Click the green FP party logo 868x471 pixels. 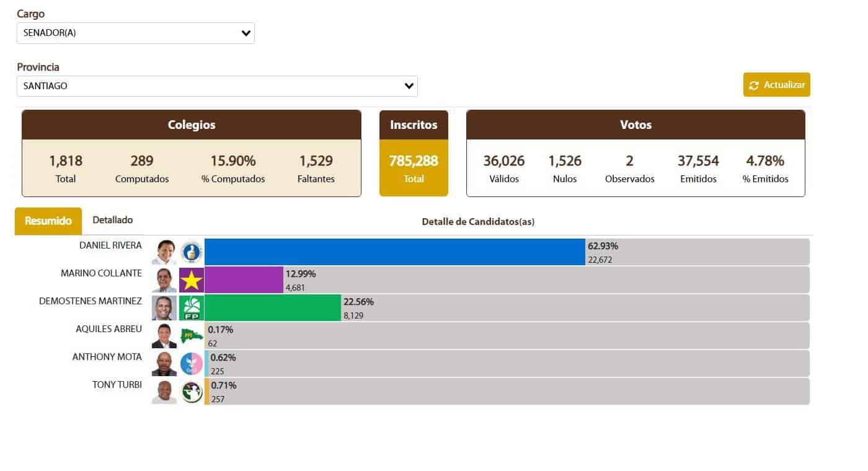191,308
